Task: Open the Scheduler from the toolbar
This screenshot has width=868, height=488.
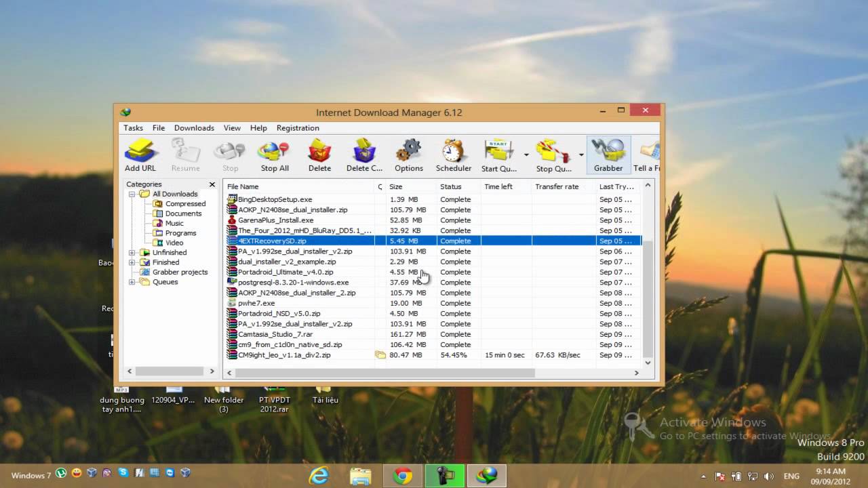Action: tap(454, 155)
